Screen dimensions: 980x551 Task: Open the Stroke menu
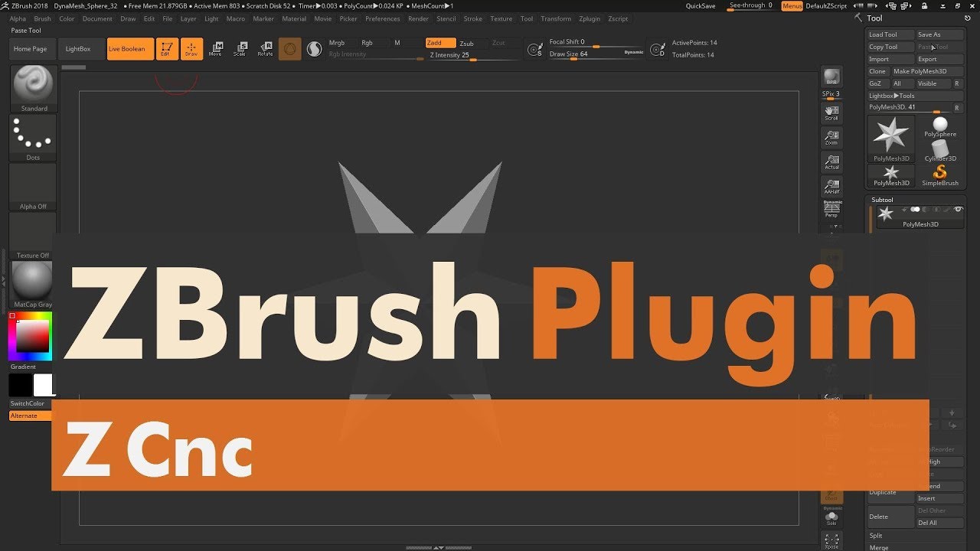pos(473,18)
